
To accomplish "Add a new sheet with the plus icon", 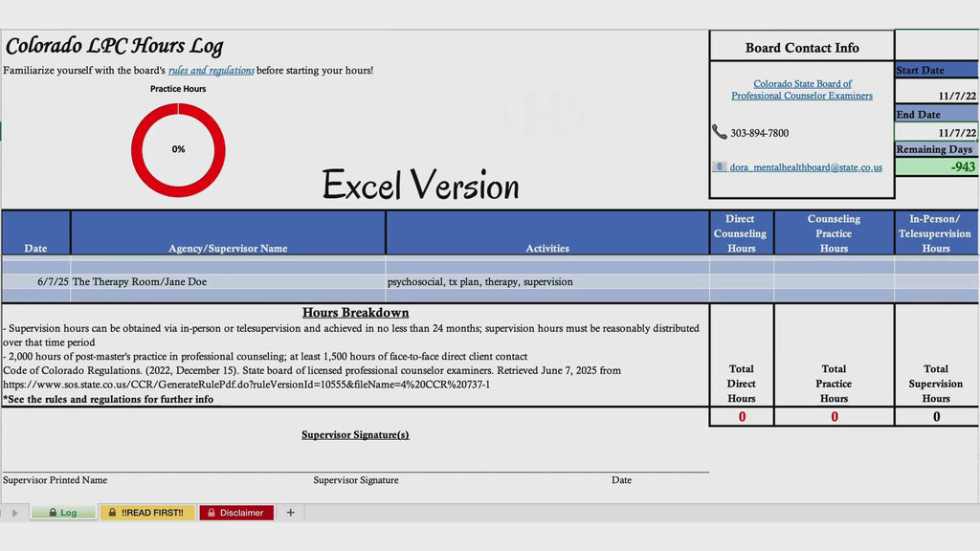I will pyautogui.click(x=290, y=513).
